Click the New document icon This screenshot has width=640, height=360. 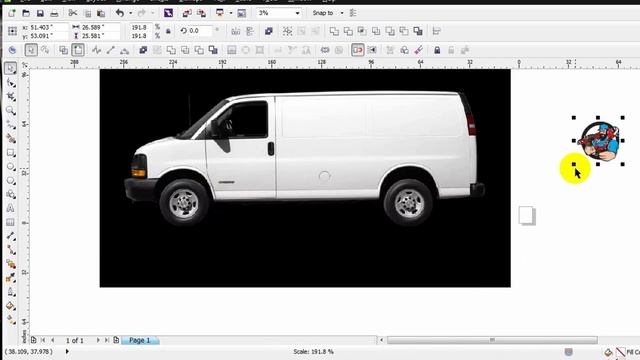[12, 13]
